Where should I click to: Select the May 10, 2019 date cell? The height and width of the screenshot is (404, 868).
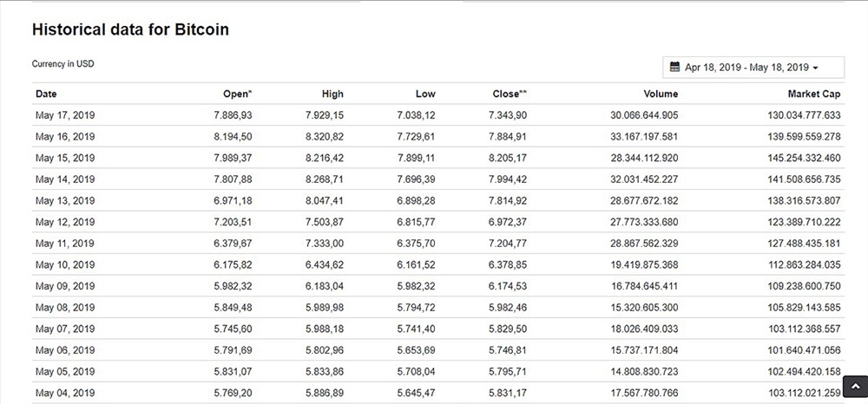click(x=65, y=264)
